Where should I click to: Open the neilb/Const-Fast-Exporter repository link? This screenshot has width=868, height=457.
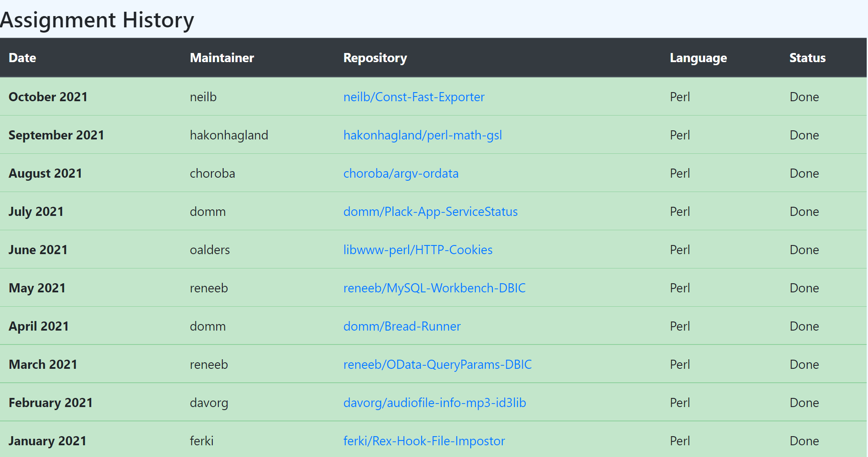tap(414, 97)
